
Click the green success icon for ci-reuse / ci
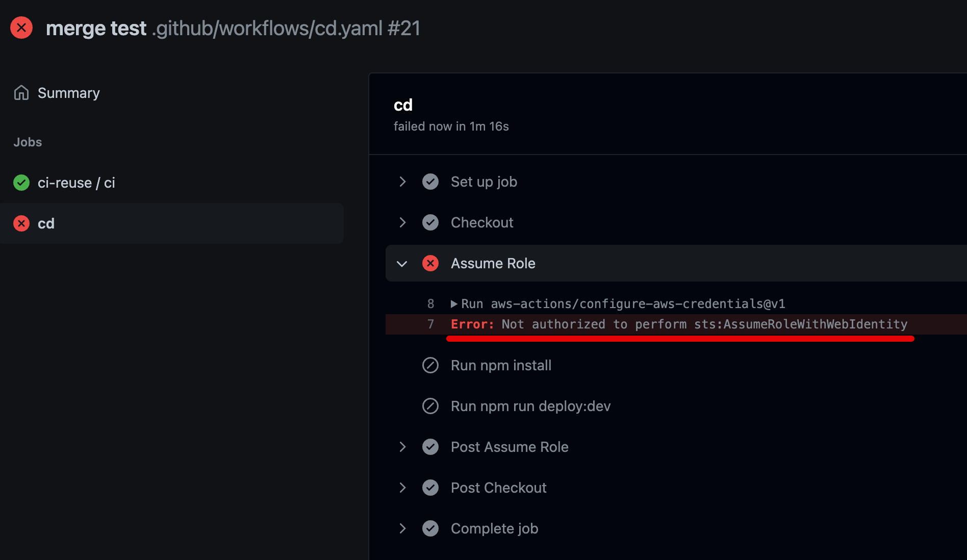tap(21, 183)
